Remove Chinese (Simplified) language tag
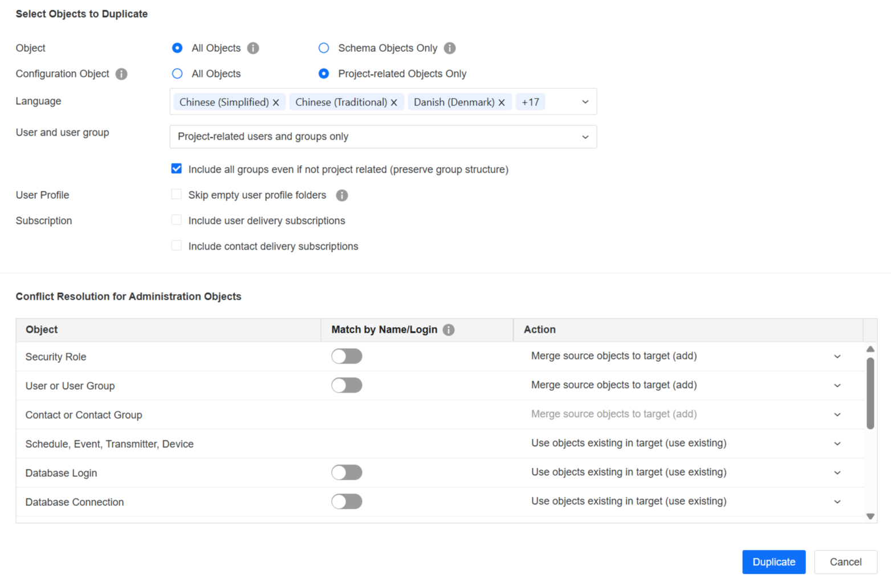Viewport: 891px width, 588px height. coord(276,103)
